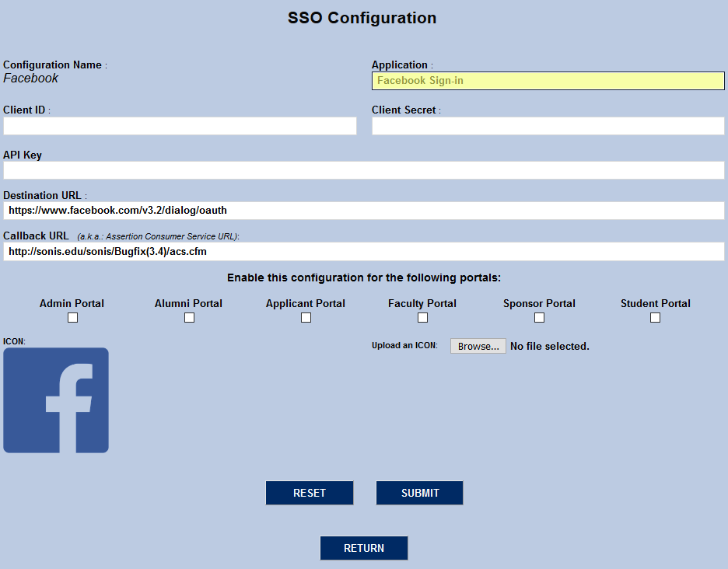Screen dimensions: 728x569
Task: Select the Callback URL field
Action: pos(363,250)
